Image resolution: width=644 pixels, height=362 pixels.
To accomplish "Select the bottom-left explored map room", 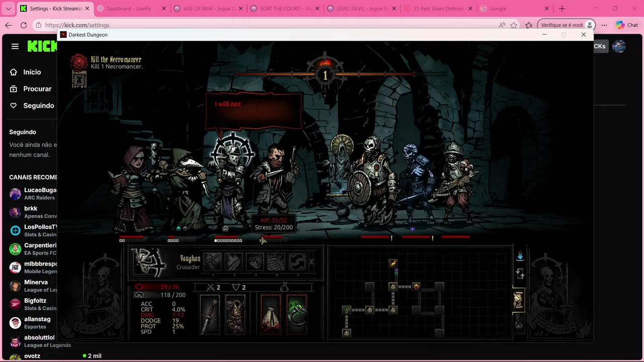I will (346, 333).
